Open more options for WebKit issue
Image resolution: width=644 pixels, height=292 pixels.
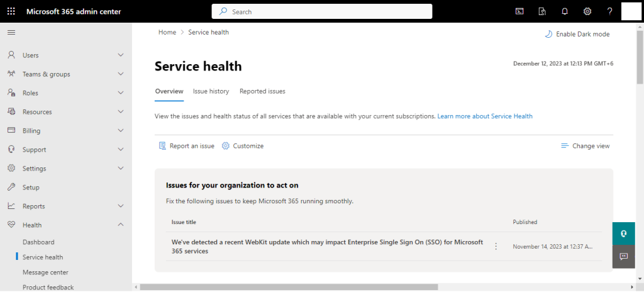(x=496, y=246)
